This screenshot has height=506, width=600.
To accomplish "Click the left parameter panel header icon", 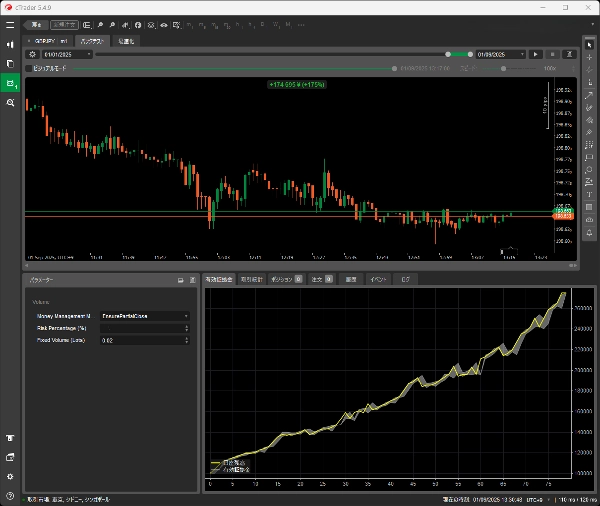I will pos(181,280).
